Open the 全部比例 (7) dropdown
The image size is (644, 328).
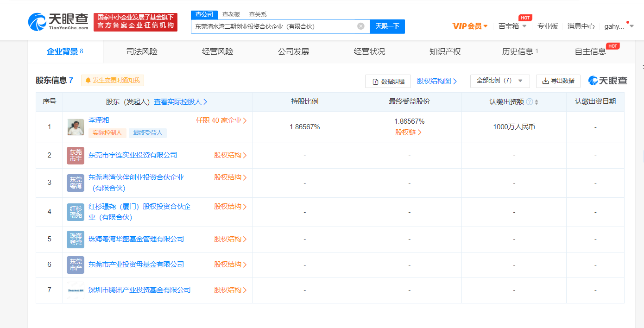coord(500,81)
